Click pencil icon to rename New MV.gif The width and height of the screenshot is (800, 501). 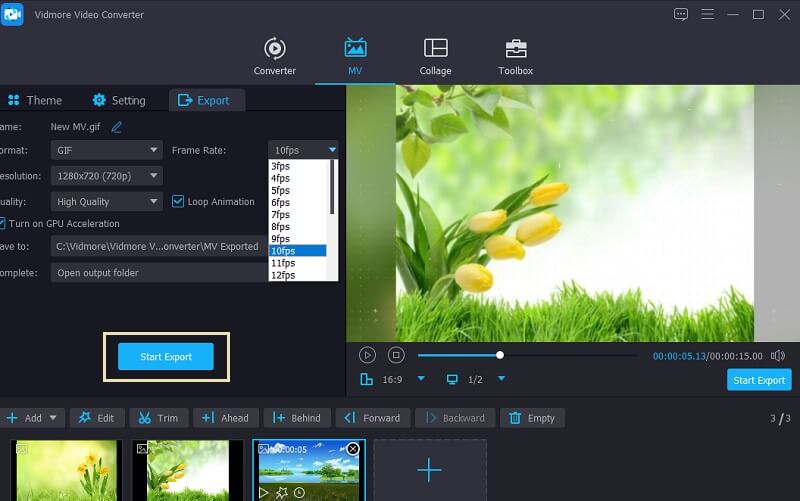tap(117, 127)
